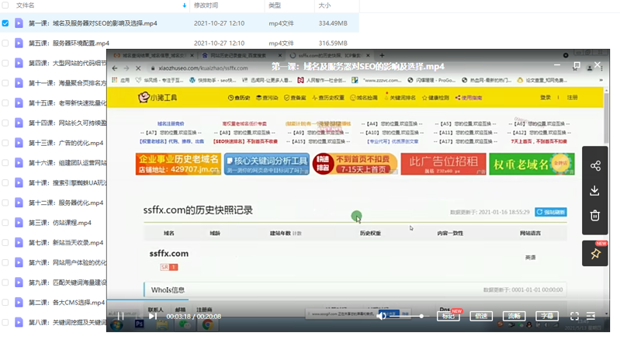Click the trash delete icon on the side panel
Screen dimensions: 620x364
click(595, 216)
